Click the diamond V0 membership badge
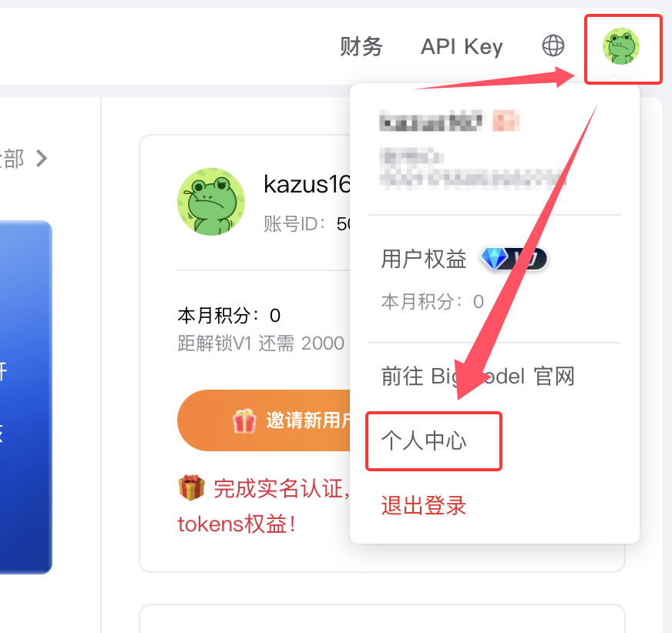Screen dimensions: 672x633 513,259
